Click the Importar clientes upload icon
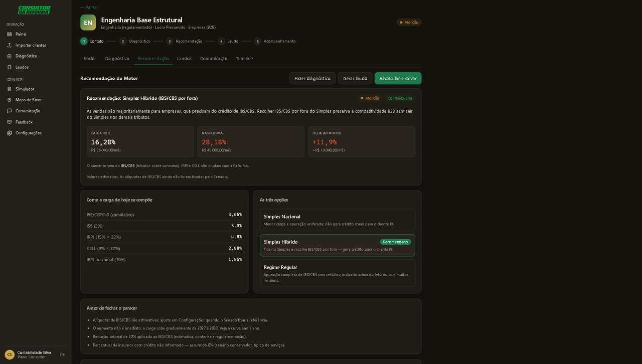Viewport: 642px width, 364px height. [x=9, y=45]
